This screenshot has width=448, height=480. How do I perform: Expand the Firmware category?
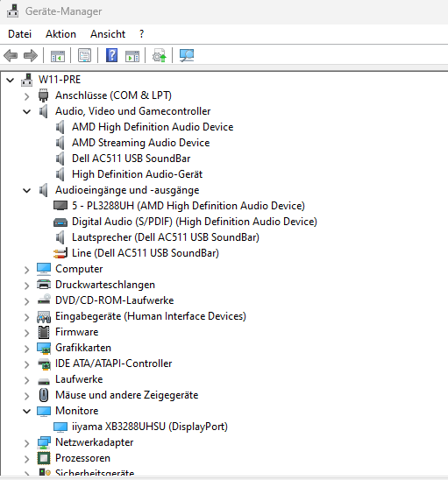(x=27, y=333)
